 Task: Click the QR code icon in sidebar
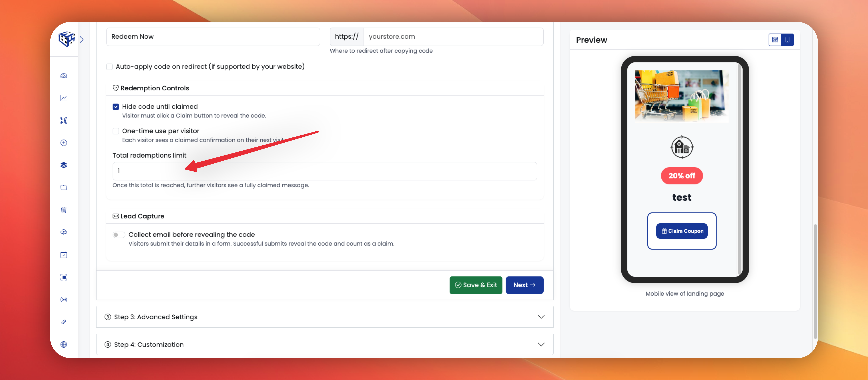coord(64,120)
